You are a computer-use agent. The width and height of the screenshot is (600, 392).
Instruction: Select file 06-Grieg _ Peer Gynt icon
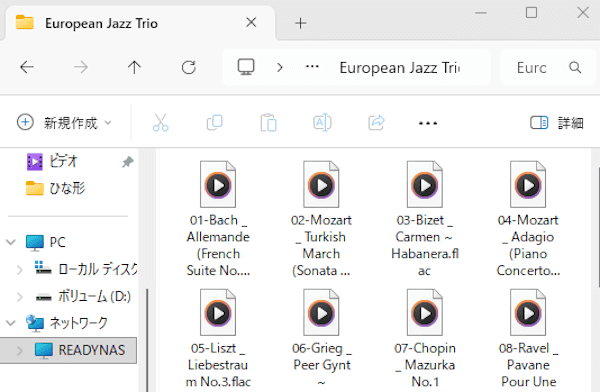[x=321, y=312]
